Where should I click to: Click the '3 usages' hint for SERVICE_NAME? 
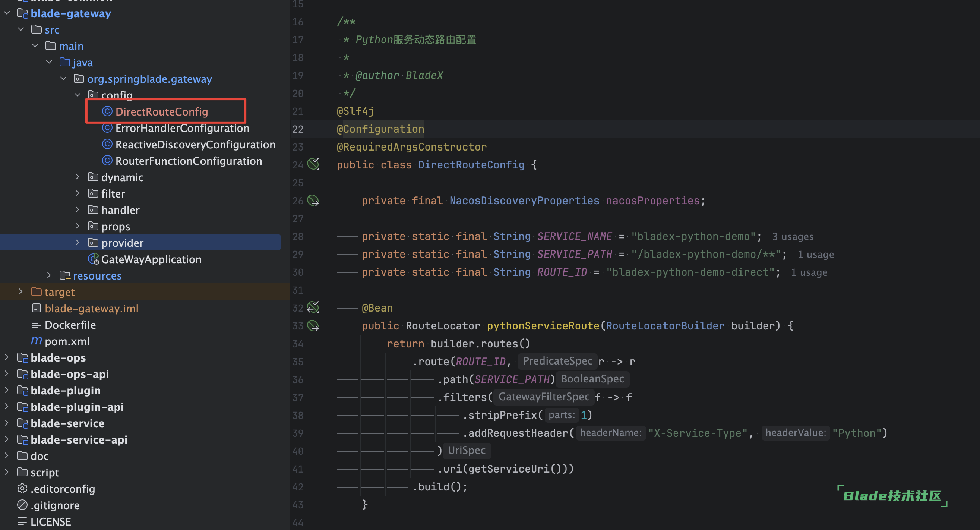point(793,237)
